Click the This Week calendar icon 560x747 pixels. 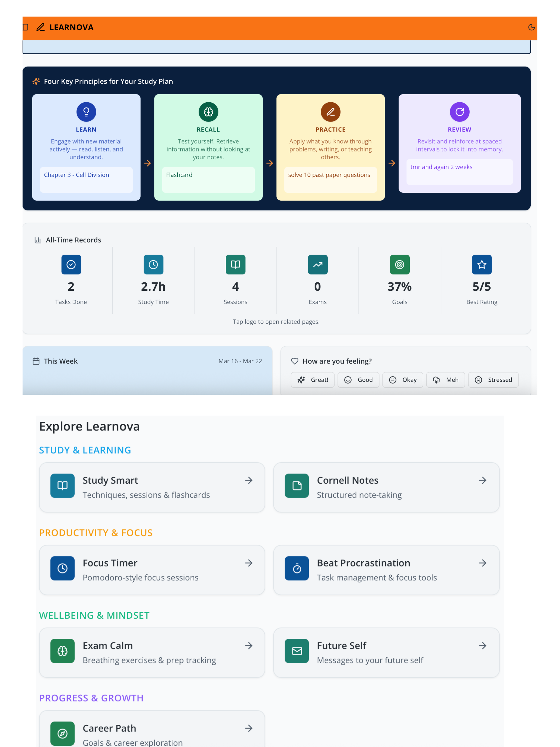36,361
